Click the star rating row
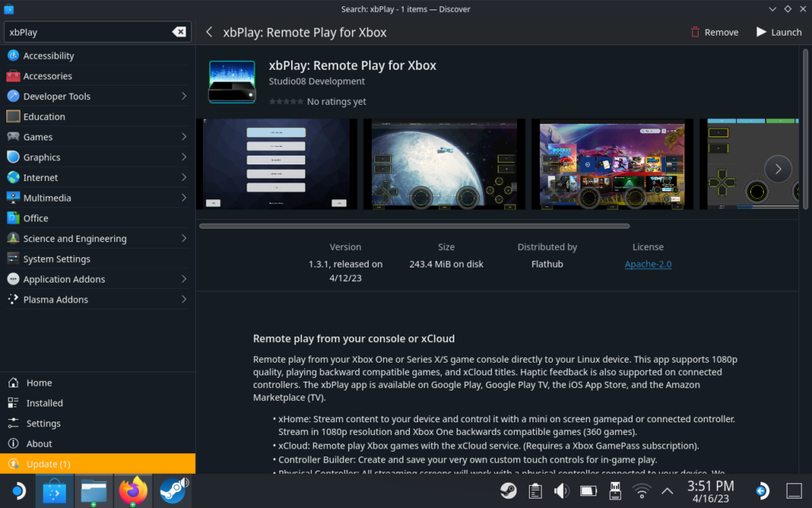The width and height of the screenshot is (812, 508). 285,102
